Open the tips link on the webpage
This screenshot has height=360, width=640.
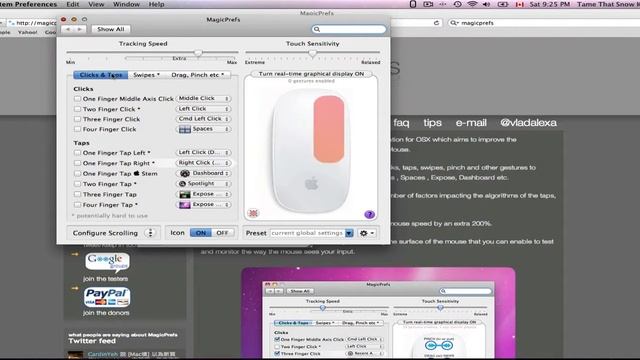(432, 123)
